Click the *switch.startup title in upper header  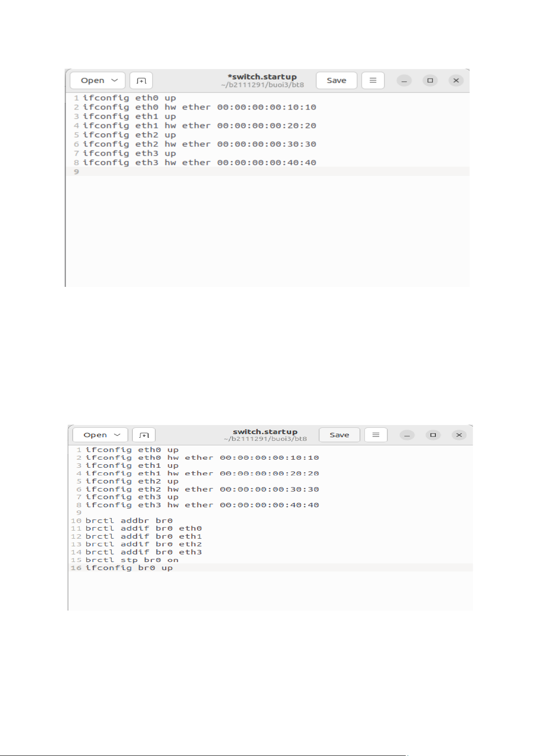(x=262, y=77)
